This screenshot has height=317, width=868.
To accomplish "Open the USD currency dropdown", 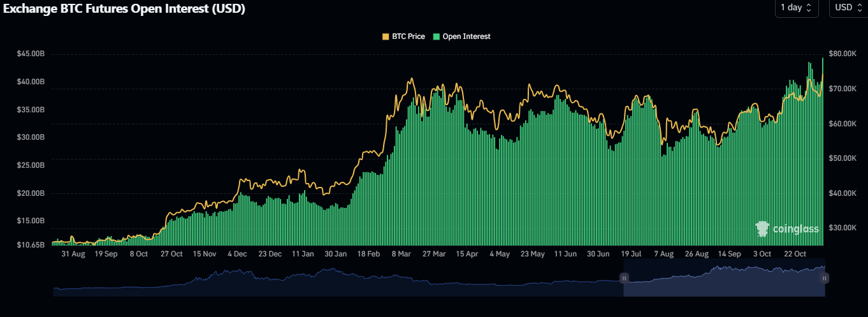I will [x=847, y=8].
